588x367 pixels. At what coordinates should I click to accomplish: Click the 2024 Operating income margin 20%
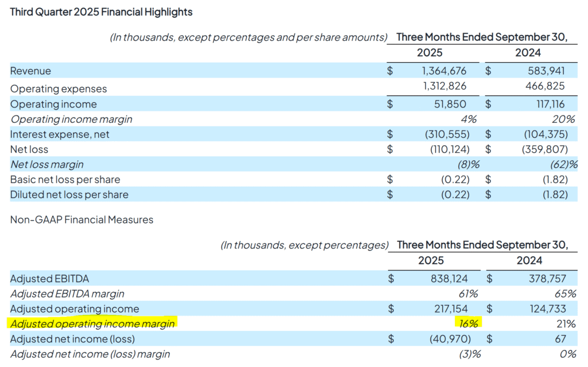(563, 119)
